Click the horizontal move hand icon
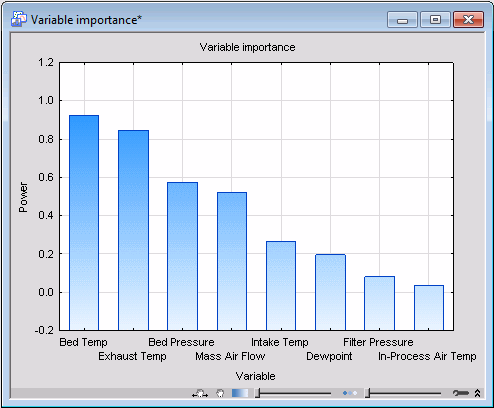 tap(200, 394)
